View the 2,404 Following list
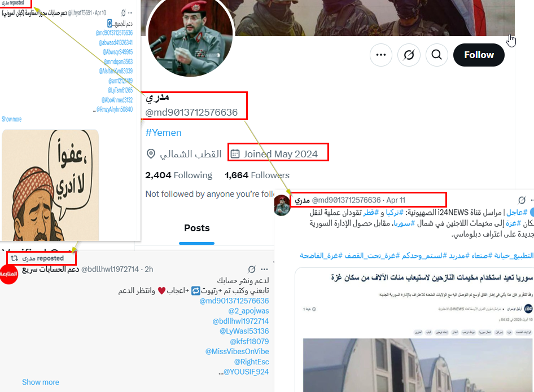 point(179,175)
